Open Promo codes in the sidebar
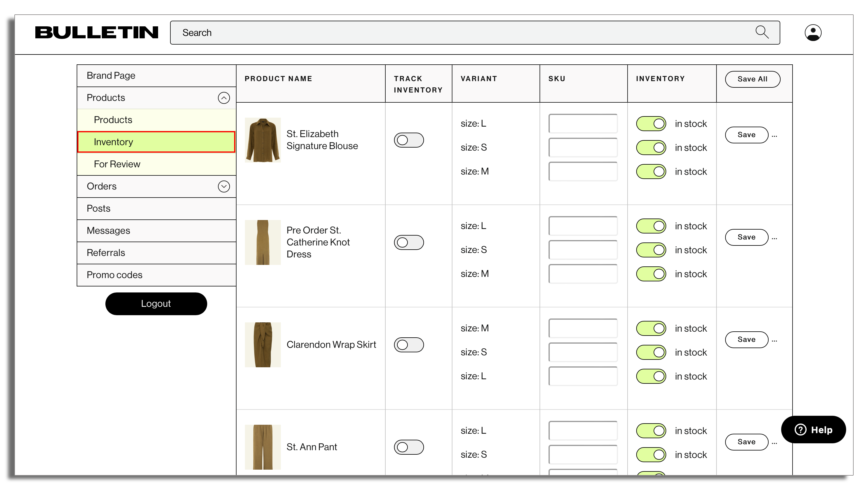Viewport: 868px width, 490px height. [x=156, y=275]
